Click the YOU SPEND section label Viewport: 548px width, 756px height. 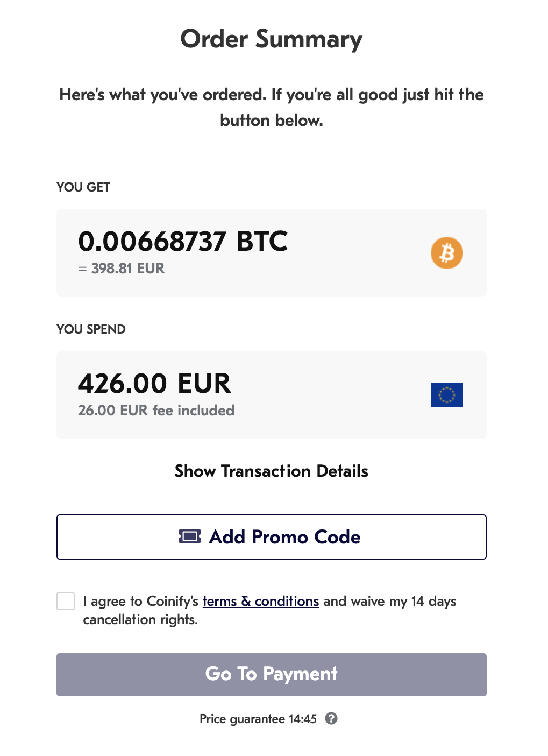(91, 329)
